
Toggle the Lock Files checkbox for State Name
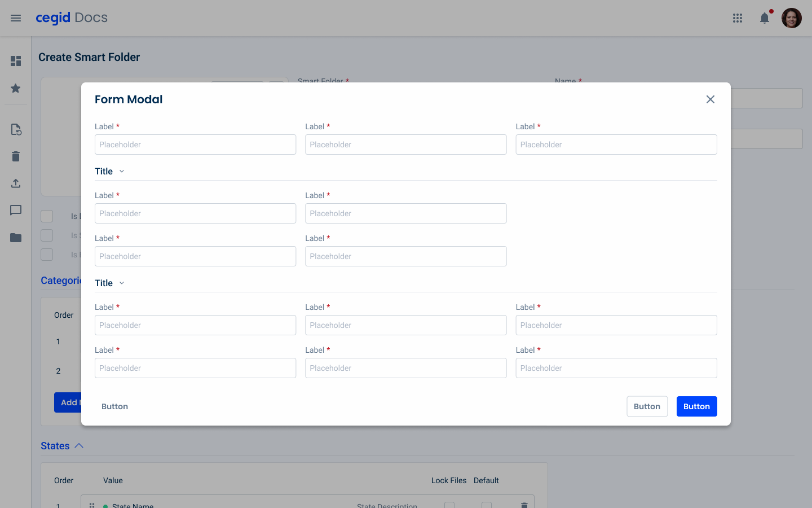pos(449,505)
